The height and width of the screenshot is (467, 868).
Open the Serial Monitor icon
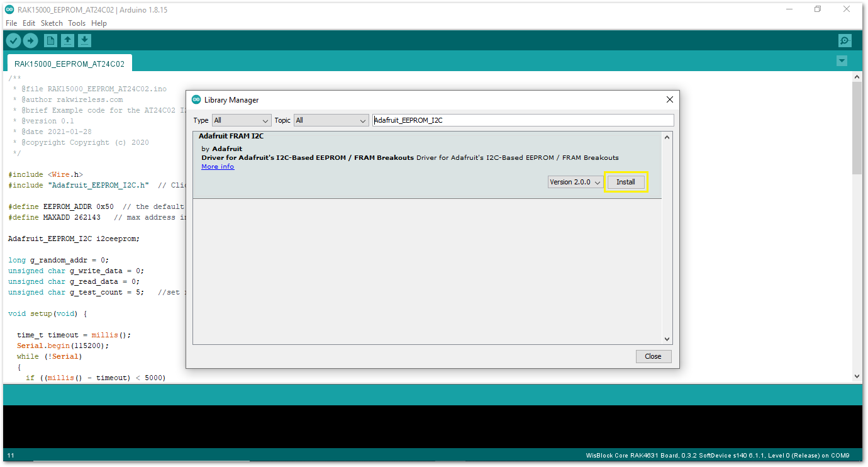[845, 41]
